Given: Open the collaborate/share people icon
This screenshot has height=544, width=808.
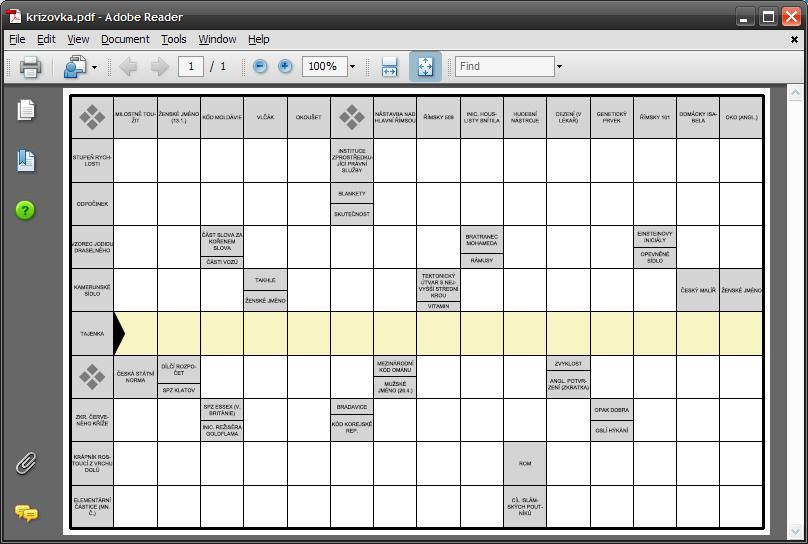Looking at the screenshot, I should click(75, 66).
